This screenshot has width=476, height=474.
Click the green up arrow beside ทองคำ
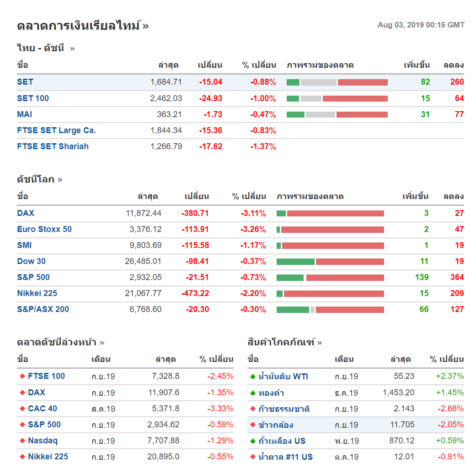click(252, 393)
